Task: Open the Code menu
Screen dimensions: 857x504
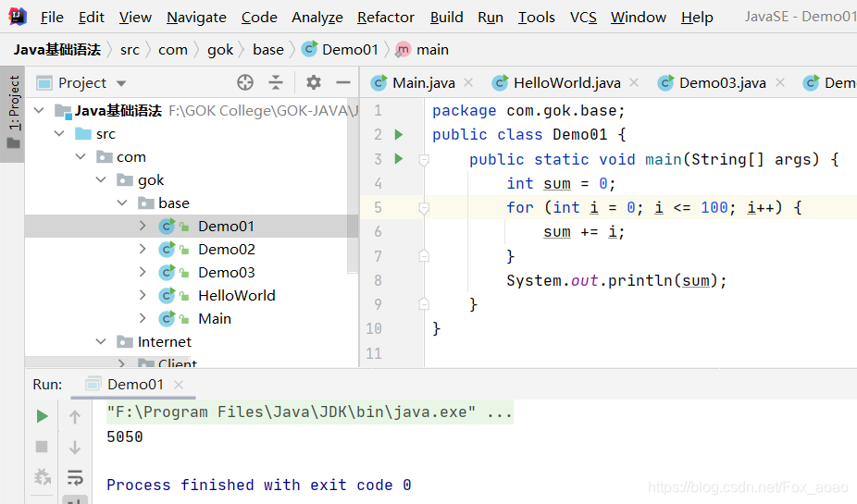Action: point(259,18)
